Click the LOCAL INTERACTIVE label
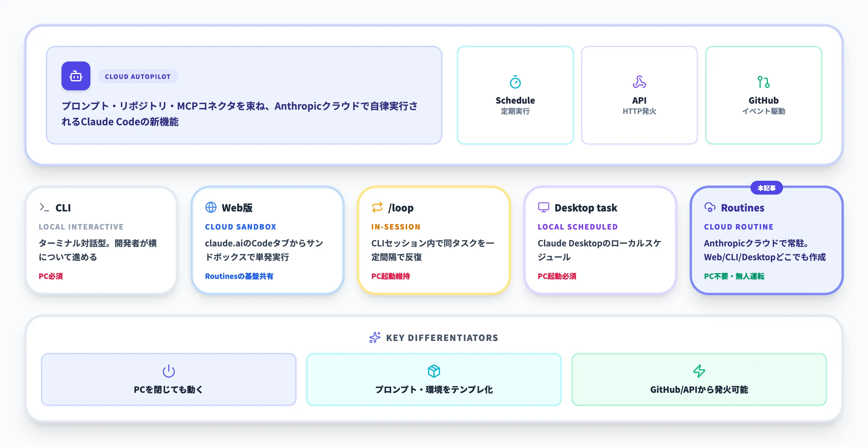Image resolution: width=868 pixels, height=447 pixels. (x=81, y=227)
